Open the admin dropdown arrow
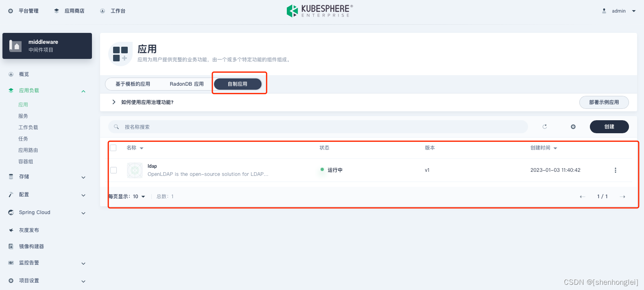Image resolution: width=644 pixels, height=290 pixels. click(x=634, y=11)
